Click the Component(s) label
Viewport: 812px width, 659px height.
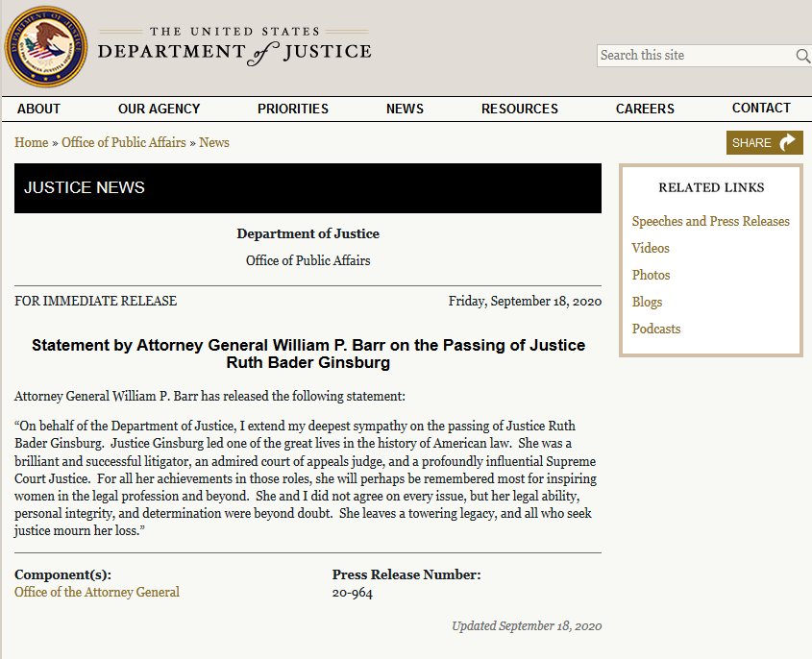[62, 574]
